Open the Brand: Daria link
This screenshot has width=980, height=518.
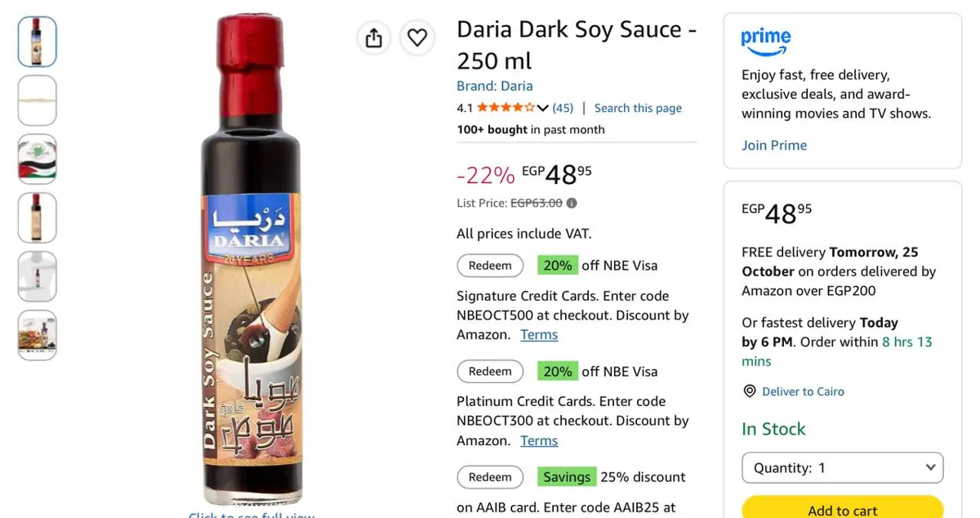click(x=495, y=86)
